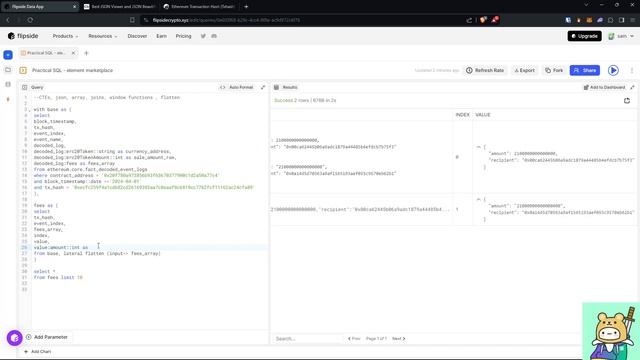Open the Brave Shields lion icon
This screenshot has width=640, height=360.
[x=483, y=20]
